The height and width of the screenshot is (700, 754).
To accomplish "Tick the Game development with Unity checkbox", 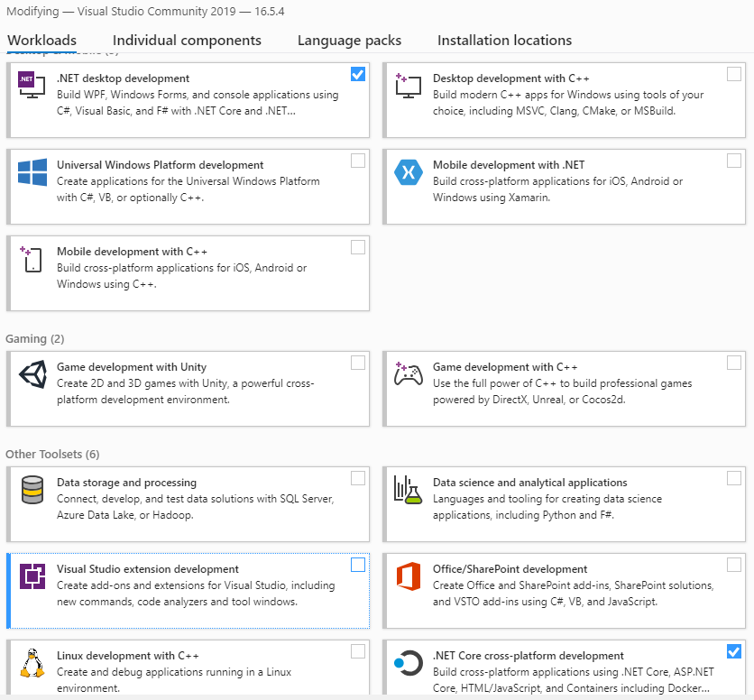I will 358,363.
